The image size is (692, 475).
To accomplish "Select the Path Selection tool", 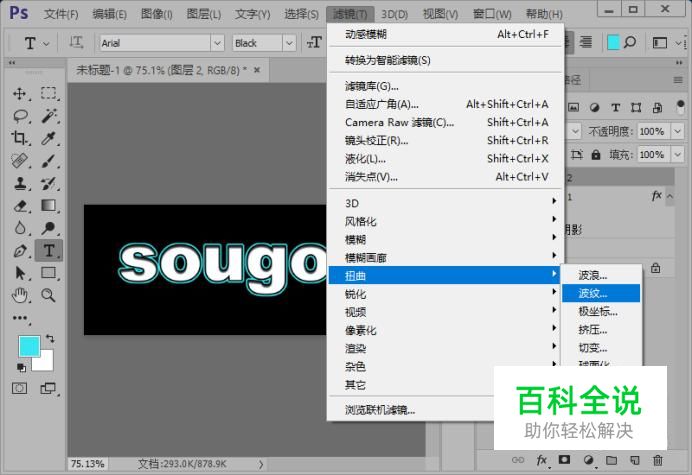I will pos(20,273).
